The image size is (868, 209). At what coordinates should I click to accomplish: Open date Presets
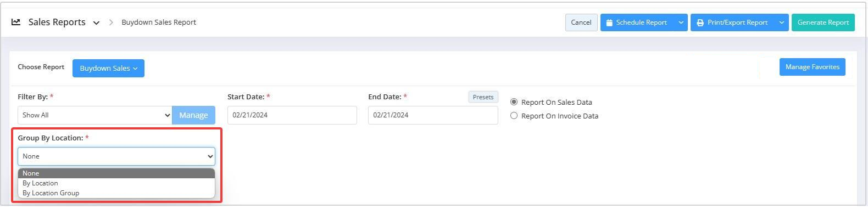tap(483, 97)
